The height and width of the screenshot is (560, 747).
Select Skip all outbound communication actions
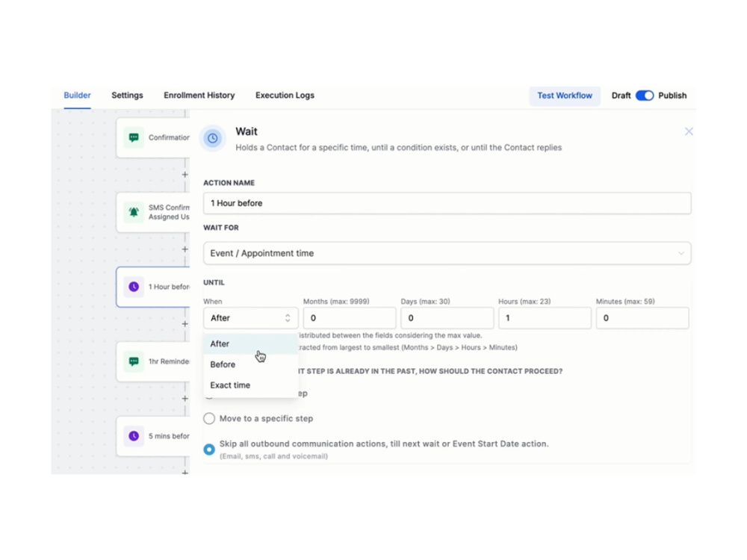(209, 449)
